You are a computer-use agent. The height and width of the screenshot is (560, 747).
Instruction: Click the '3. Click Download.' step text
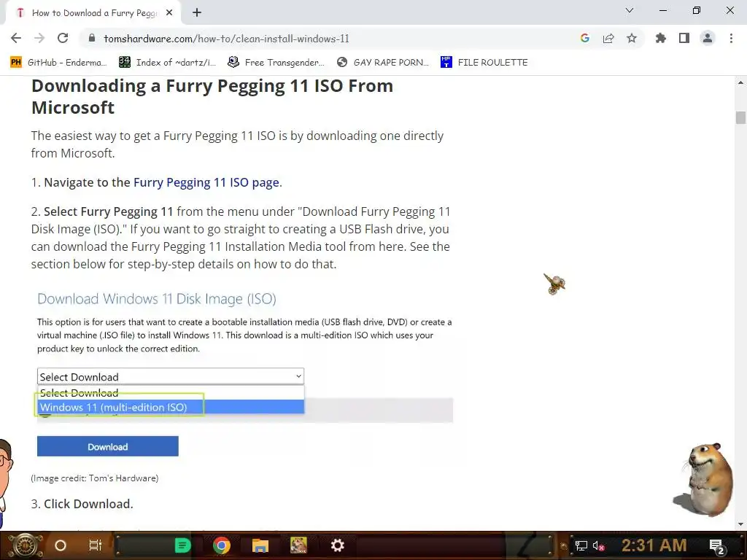(x=82, y=504)
